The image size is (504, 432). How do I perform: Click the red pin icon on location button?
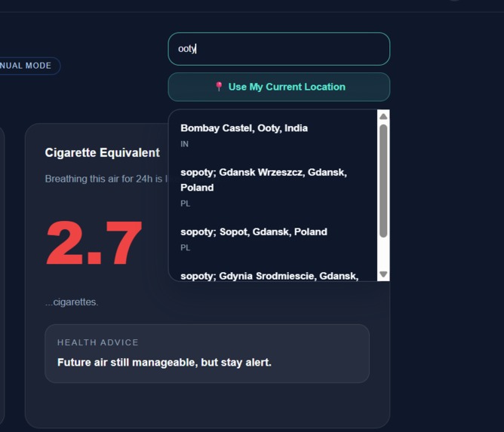(x=219, y=87)
